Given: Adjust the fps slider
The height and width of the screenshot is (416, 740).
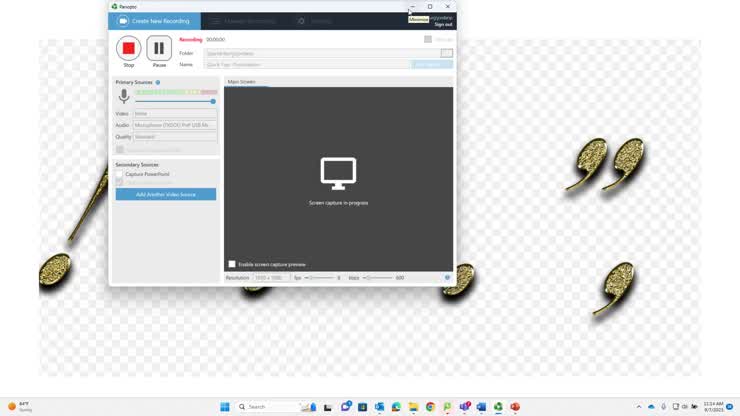Looking at the screenshot, I should click(320, 278).
